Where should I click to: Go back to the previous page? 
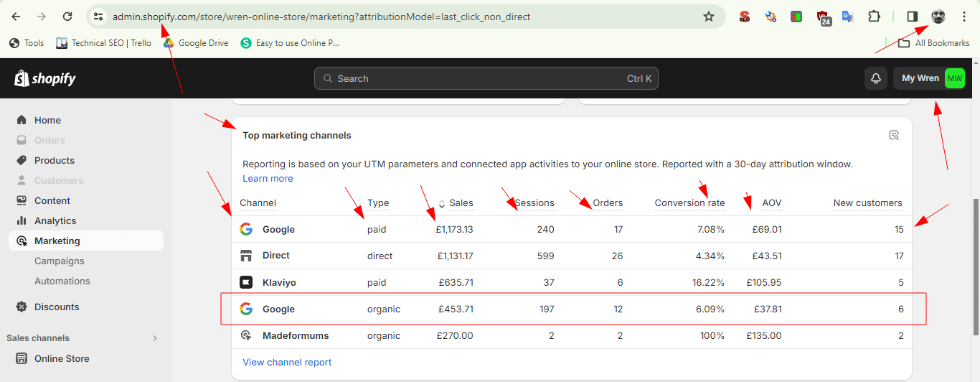16,17
